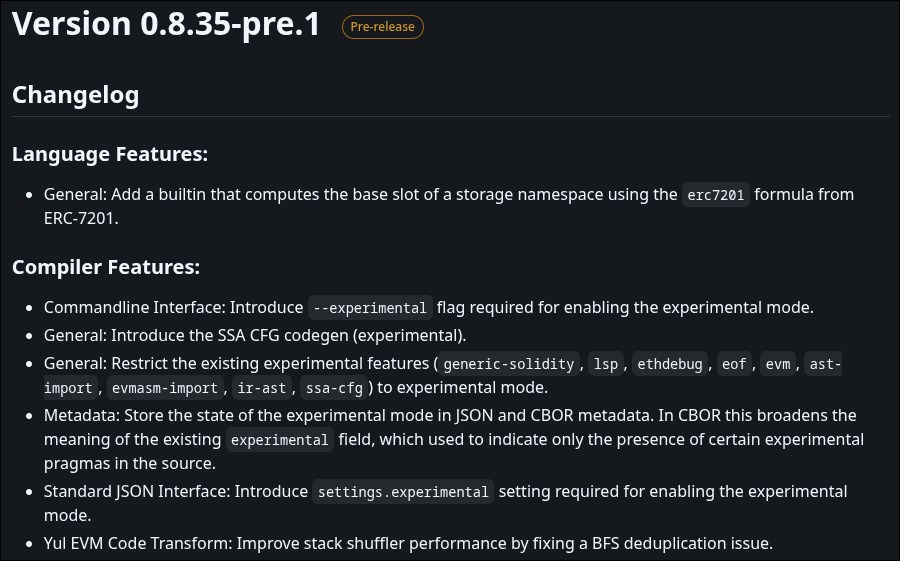The height and width of the screenshot is (561, 900).
Task: Click the SSA CFG codegen bullet text
Action: [x=255, y=335]
